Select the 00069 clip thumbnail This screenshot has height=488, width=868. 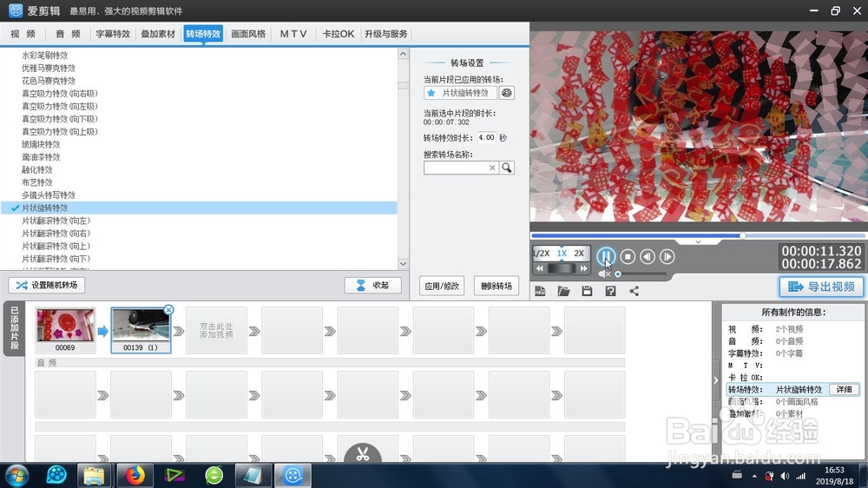pyautogui.click(x=65, y=331)
